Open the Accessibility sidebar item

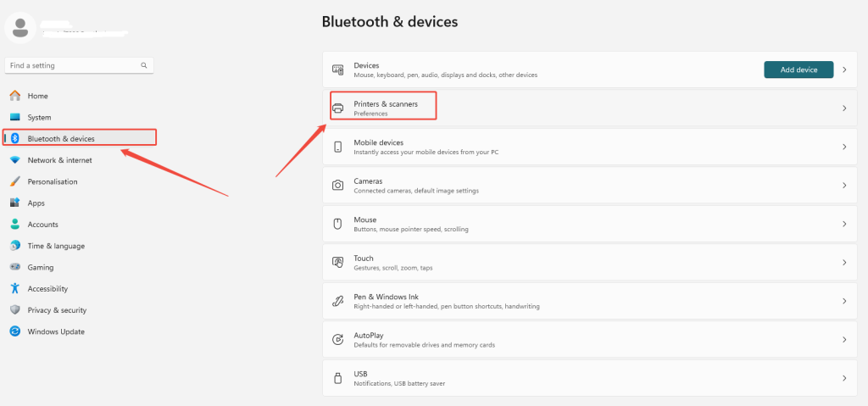(x=47, y=289)
